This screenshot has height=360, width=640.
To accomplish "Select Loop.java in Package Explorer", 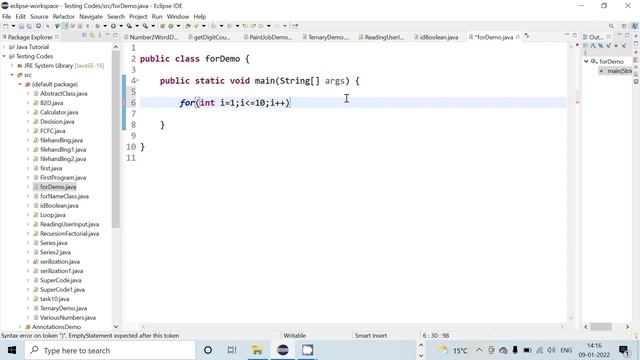I will tap(53, 215).
